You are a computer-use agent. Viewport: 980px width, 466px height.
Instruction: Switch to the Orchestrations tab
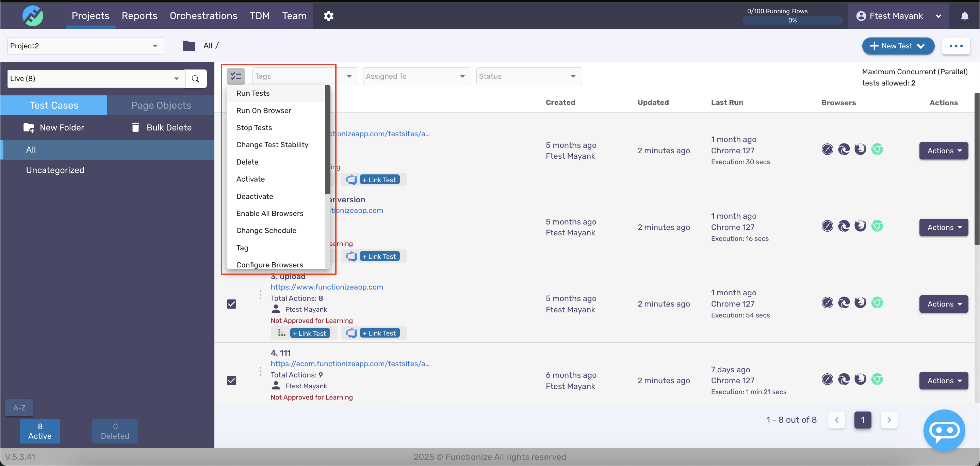(x=203, y=16)
